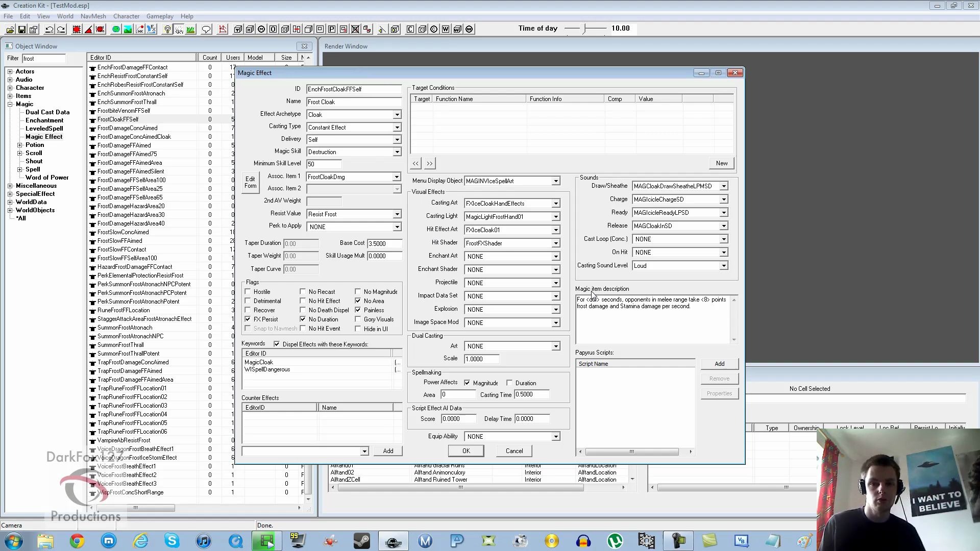The height and width of the screenshot is (551, 980).
Task: Click the Edit Form button
Action: point(250,182)
